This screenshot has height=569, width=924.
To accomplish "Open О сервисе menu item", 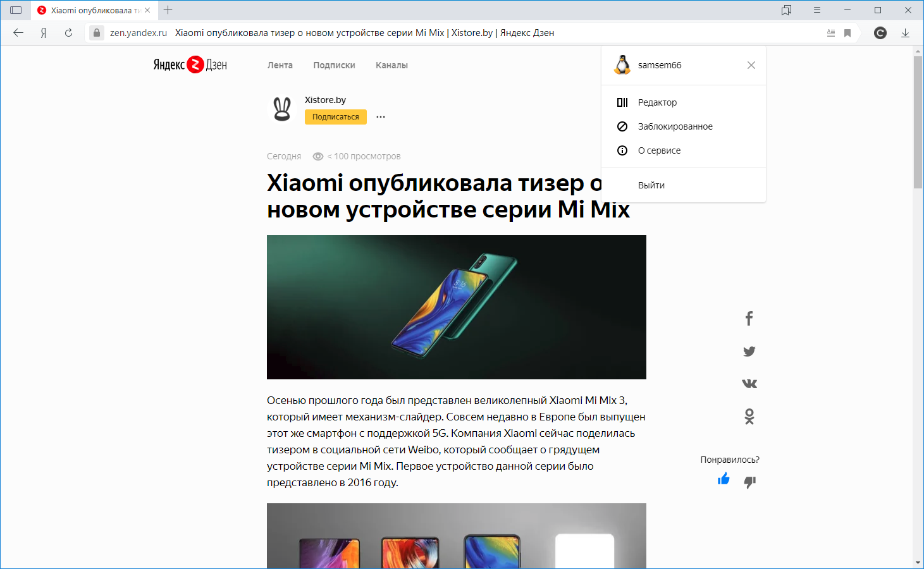I will click(684, 150).
